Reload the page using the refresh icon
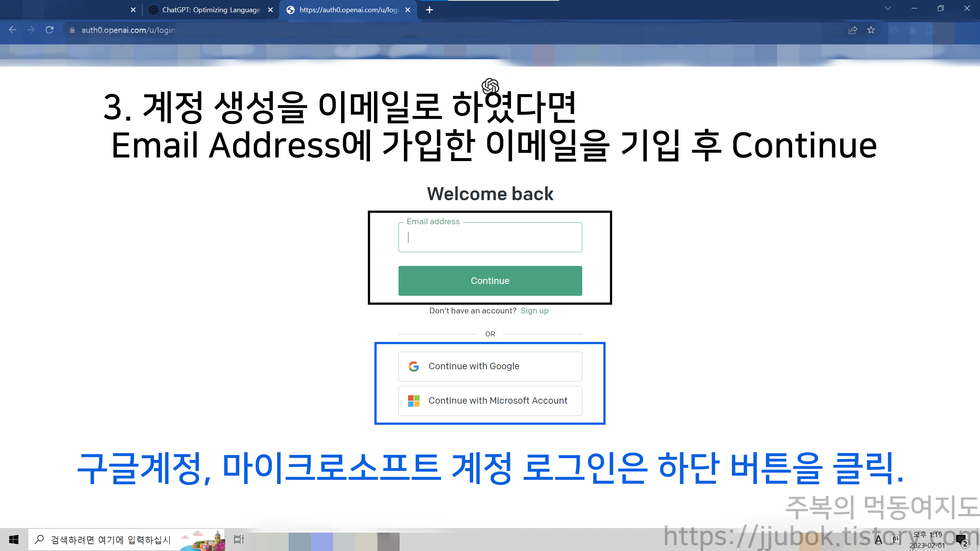Screen dimensions: 980x551 click(50, 29)
